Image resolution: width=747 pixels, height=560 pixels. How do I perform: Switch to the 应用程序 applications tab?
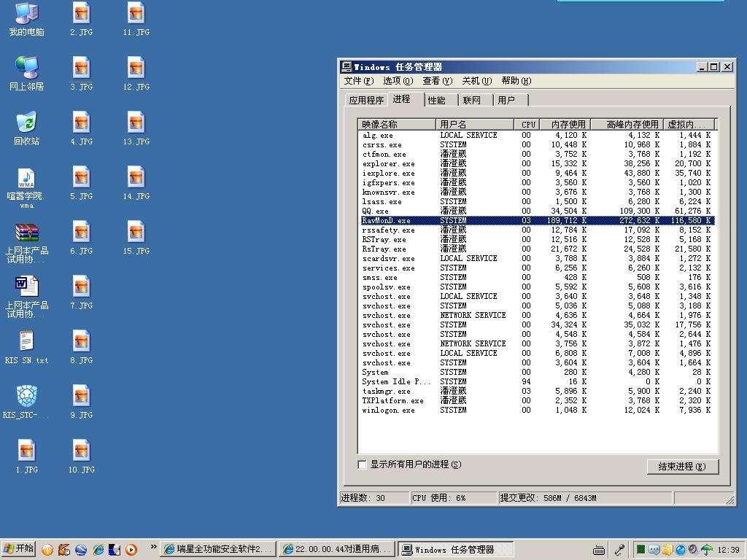pos(365,101)
